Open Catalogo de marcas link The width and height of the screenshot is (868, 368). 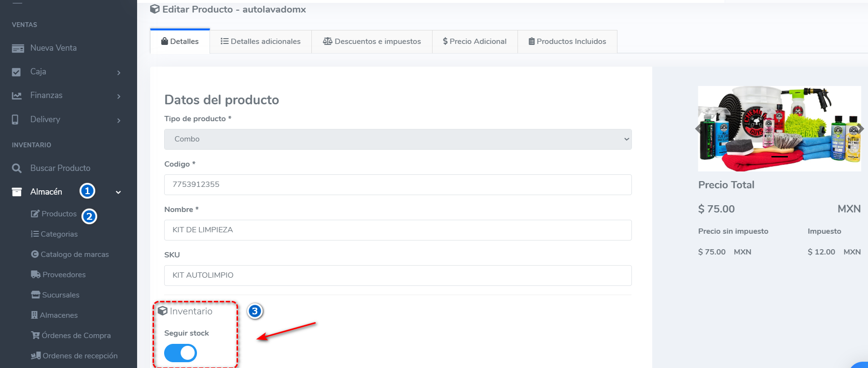click(x=74, y=255)
